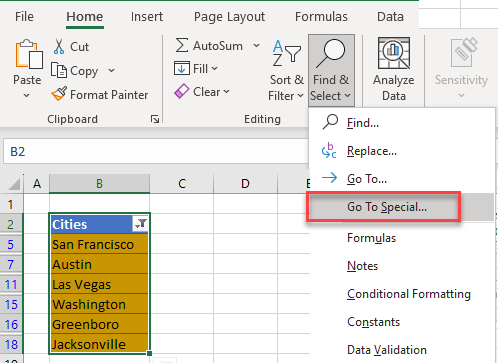Select row 5 header
This screenshot has height=363, width=498.
(11, 244)
